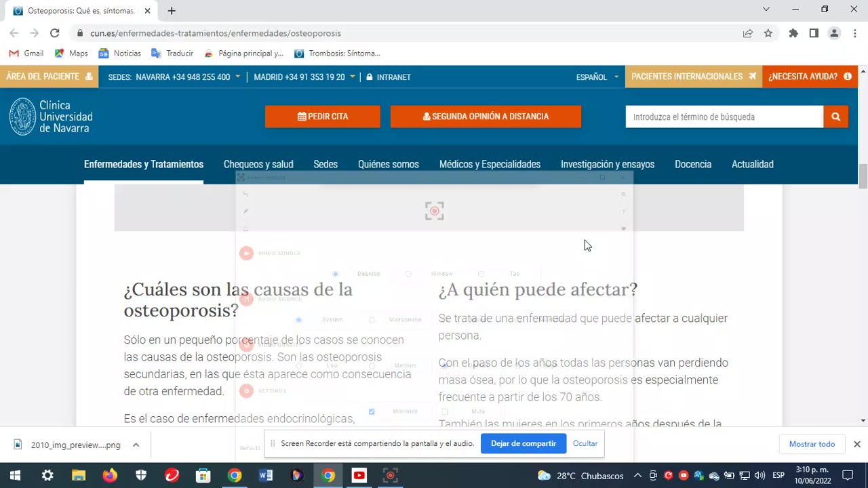Image resolution: width=868 pixels, height=488 pixels.
Task: Toggle the faded Minimize checkbox
Action: coord(372,411)
